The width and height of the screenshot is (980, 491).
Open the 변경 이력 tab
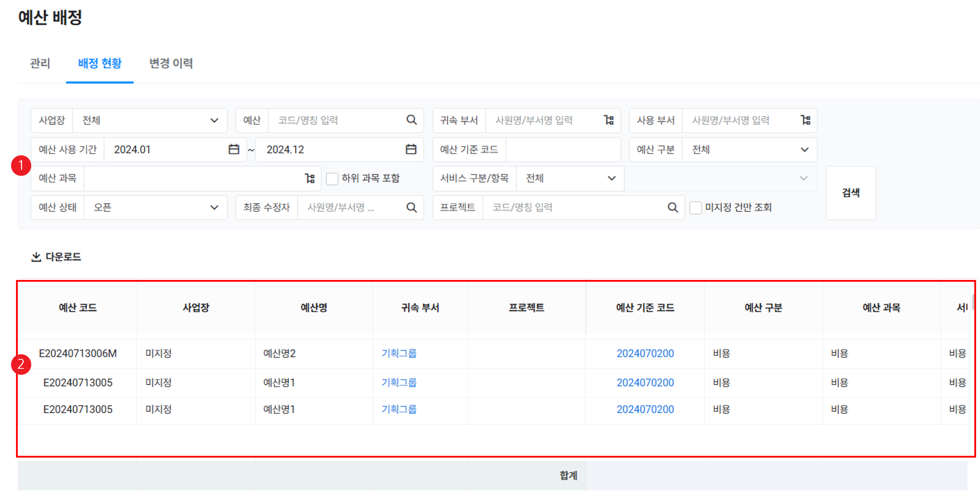(x=171, y=63)
